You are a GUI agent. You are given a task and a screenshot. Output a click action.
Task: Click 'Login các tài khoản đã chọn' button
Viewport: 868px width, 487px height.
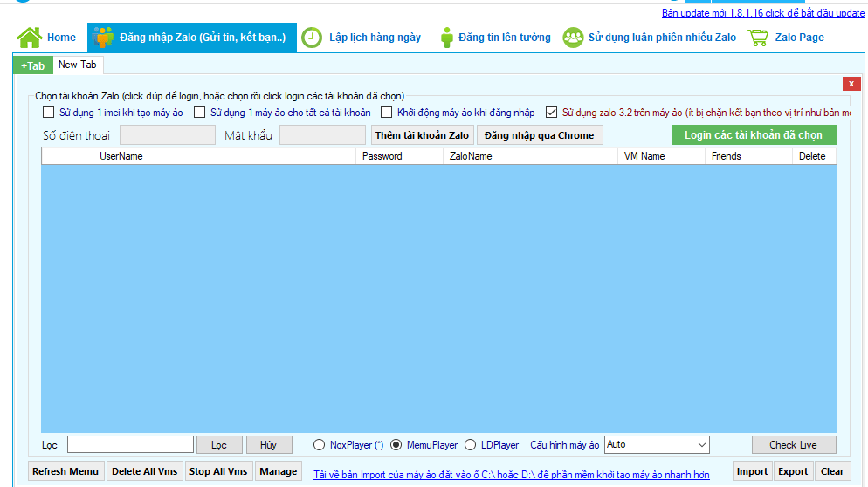point(754,135)
